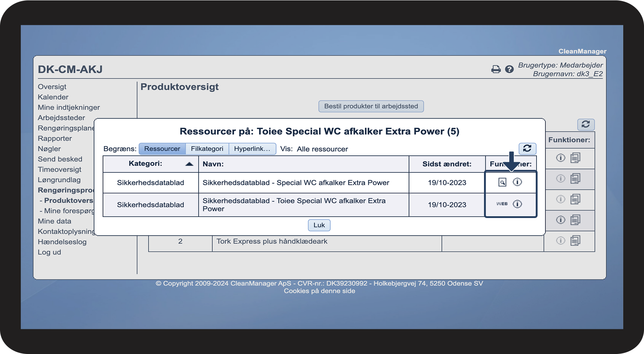
Task: Sort by Kategori using the arrow
Action: pos(189,164)
